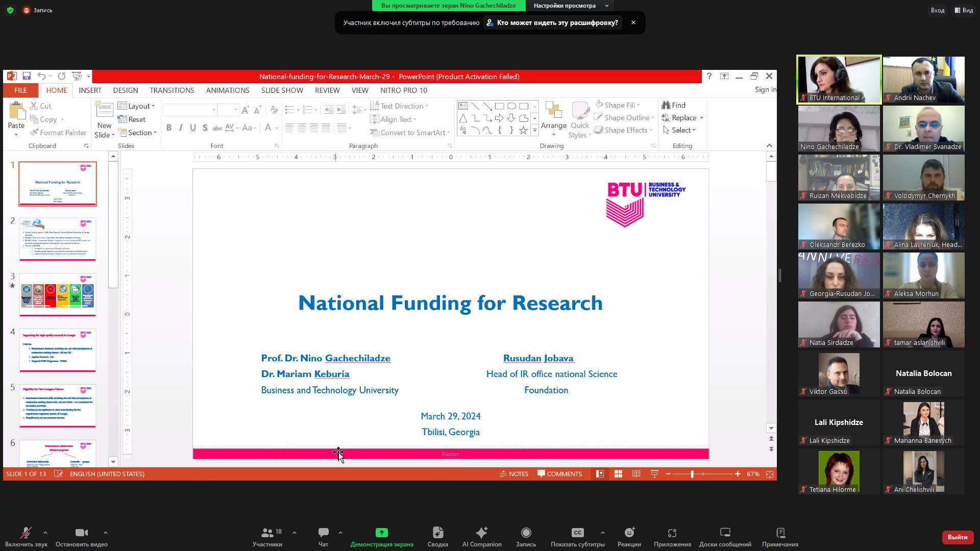Screen dimensions: 980x551
Task: Select slide 3 thumbnail in panel
Action: coord(58,294)
